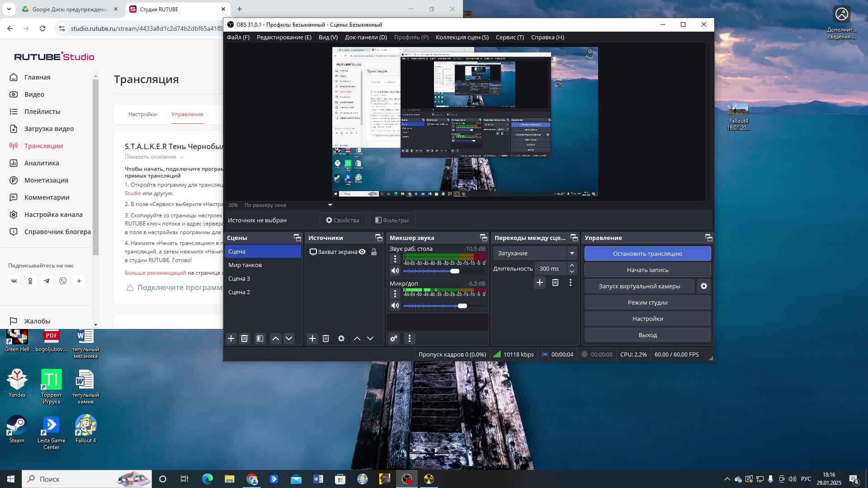
Task: Open scene filters icon in Scenes panel
Action: (260, 338)
